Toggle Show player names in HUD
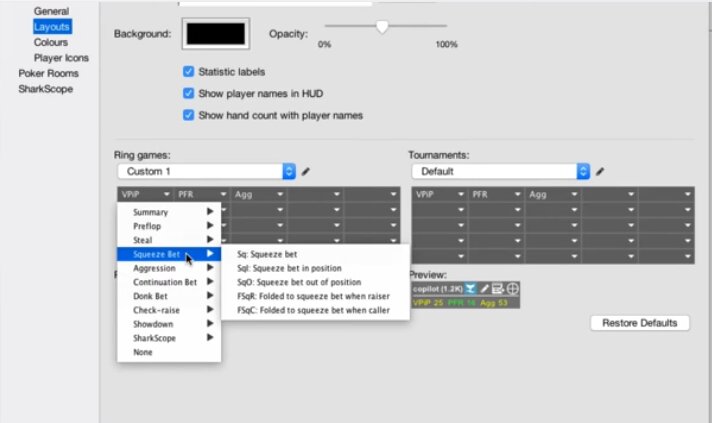The height and width of the screenshot is (423, 712). [188, 93]
